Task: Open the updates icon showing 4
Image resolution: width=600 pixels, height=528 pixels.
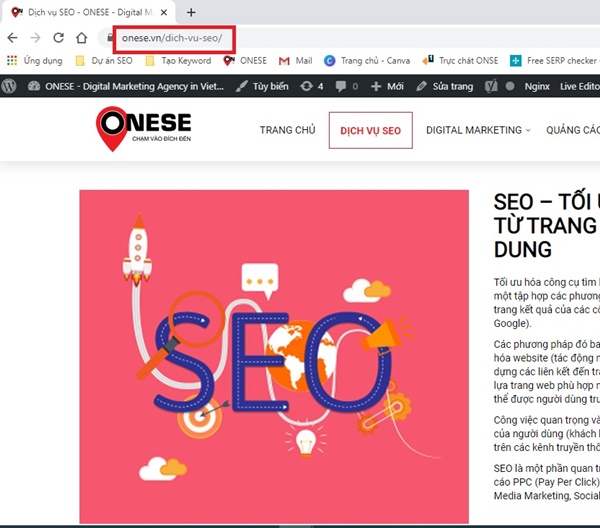Action: click(311, 86)
